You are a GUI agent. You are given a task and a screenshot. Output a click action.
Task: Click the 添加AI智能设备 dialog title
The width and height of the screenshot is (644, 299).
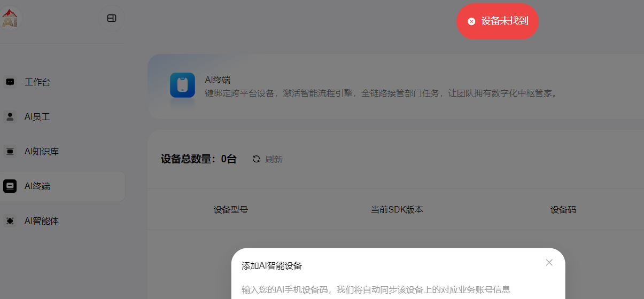(271, 266)
